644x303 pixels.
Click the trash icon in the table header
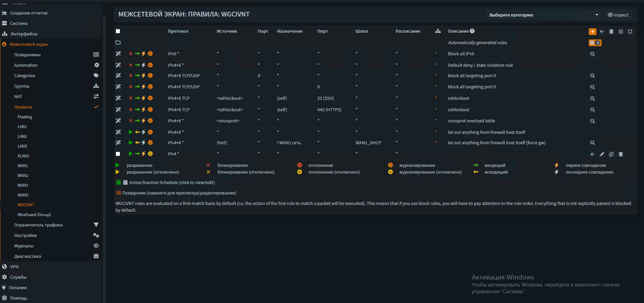point(611,32)
